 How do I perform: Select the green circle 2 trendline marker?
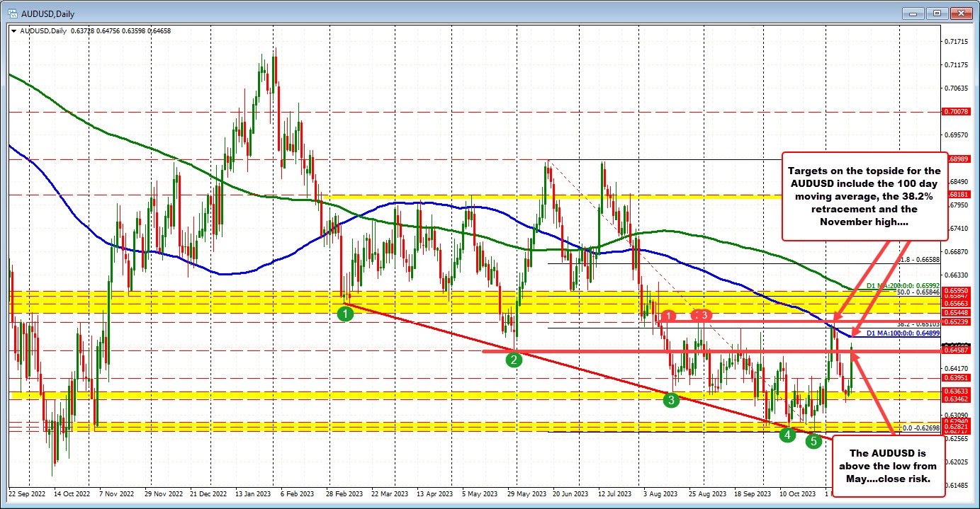(x=514, y=360)
